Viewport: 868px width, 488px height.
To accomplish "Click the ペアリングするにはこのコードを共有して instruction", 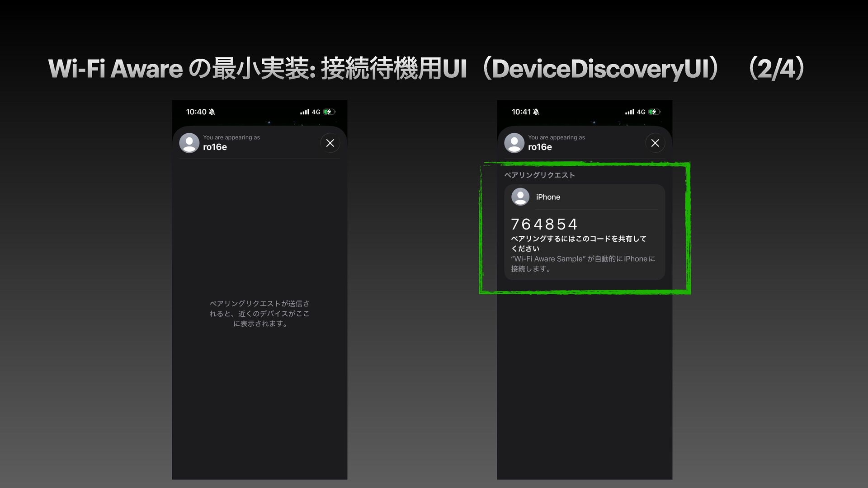I will pyautogui.click(x=579, y=244).
